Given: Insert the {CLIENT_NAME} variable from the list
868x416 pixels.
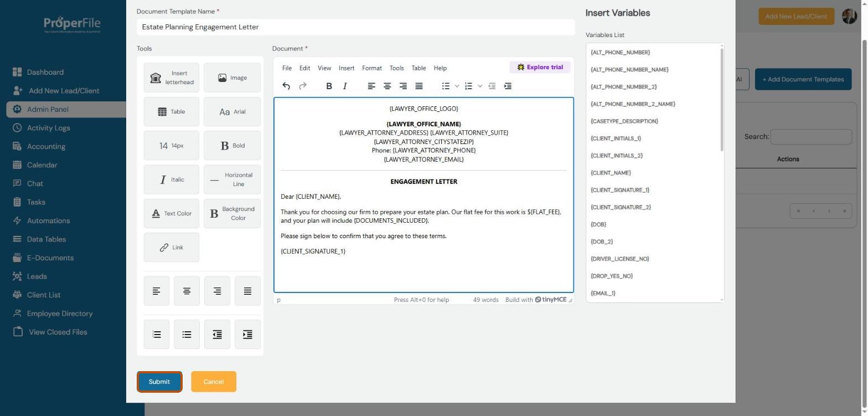Looking at the screenshot, I should (611, 173).
